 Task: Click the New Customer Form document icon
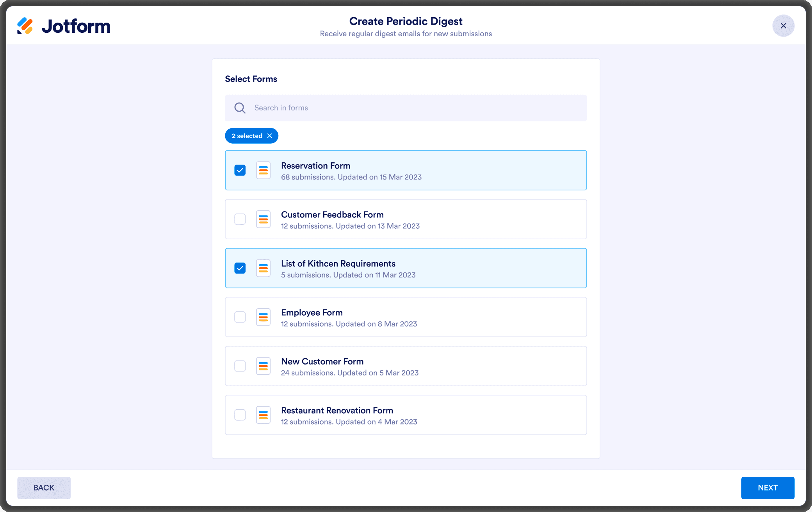[x=263, y=366]
